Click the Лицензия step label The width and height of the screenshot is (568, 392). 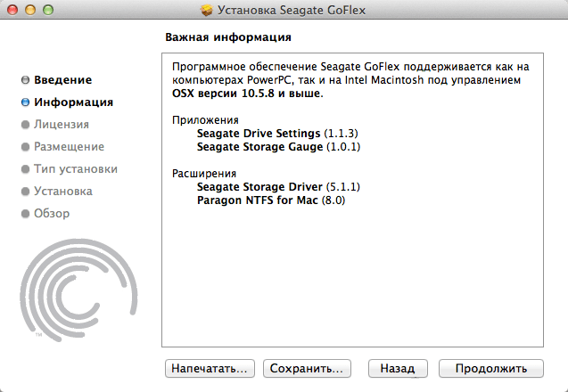pyautogui.click(x=62, y=125)
